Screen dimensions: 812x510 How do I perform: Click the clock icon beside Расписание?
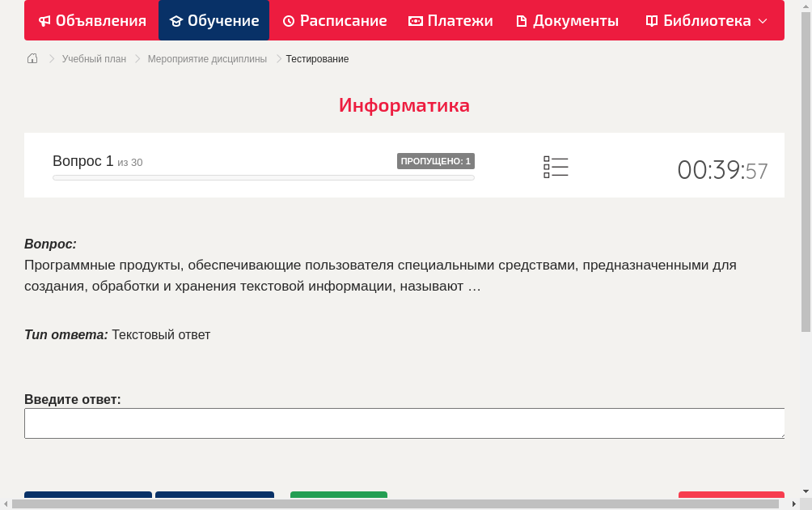click(289, 20)
